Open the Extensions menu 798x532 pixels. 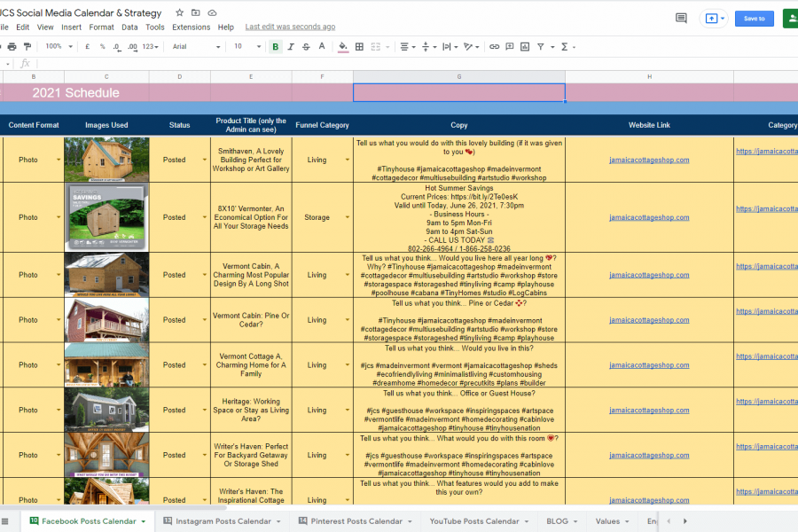point(191,27)
